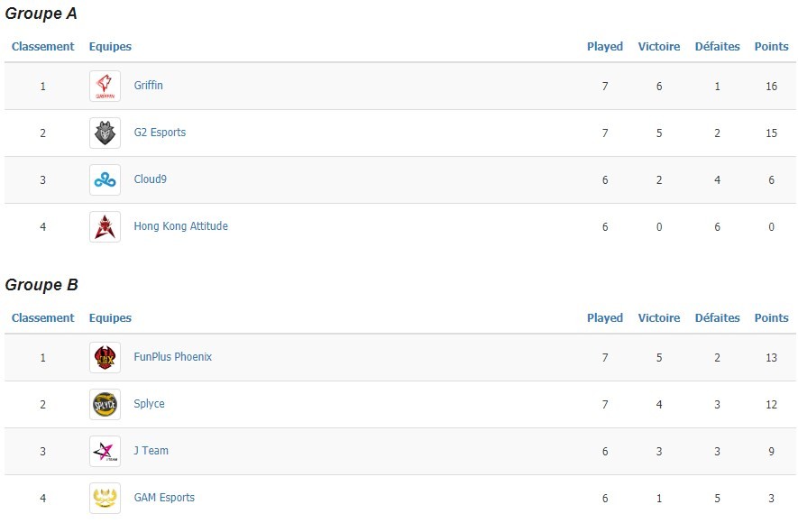Screen dimensions: 798x532
Task: Click the Cloud9 blue cloud logo
Action: pos(105,179)
